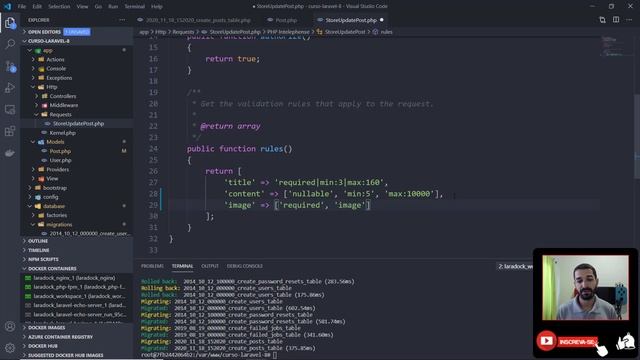Open the Terminal menu
The width and height of the screenshot is (640, 360).
click(x=134, y=7)
